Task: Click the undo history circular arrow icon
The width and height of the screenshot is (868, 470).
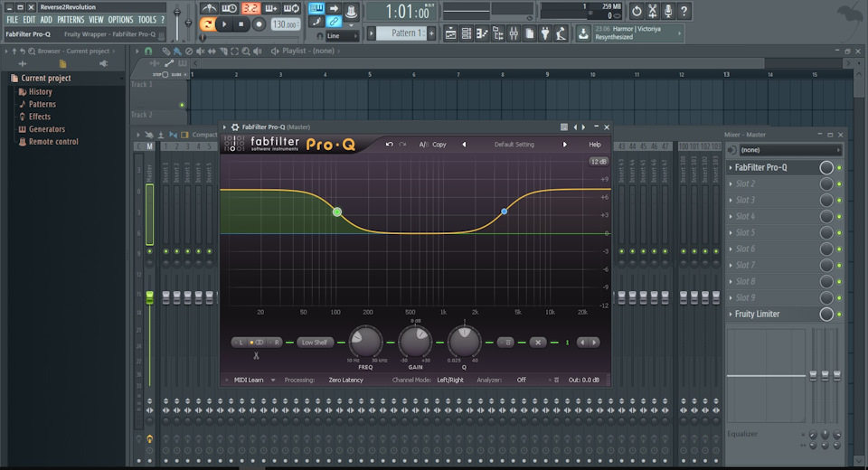Action: (x=637, y=11)
